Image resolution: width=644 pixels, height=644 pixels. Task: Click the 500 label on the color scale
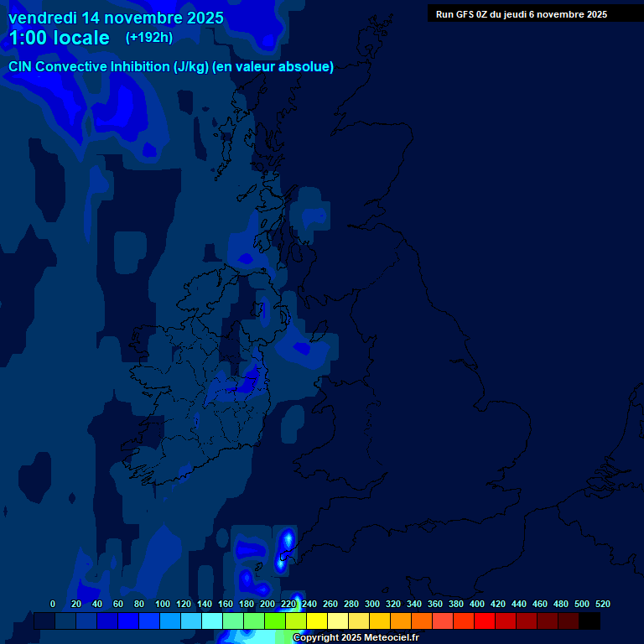coord(582,604)
